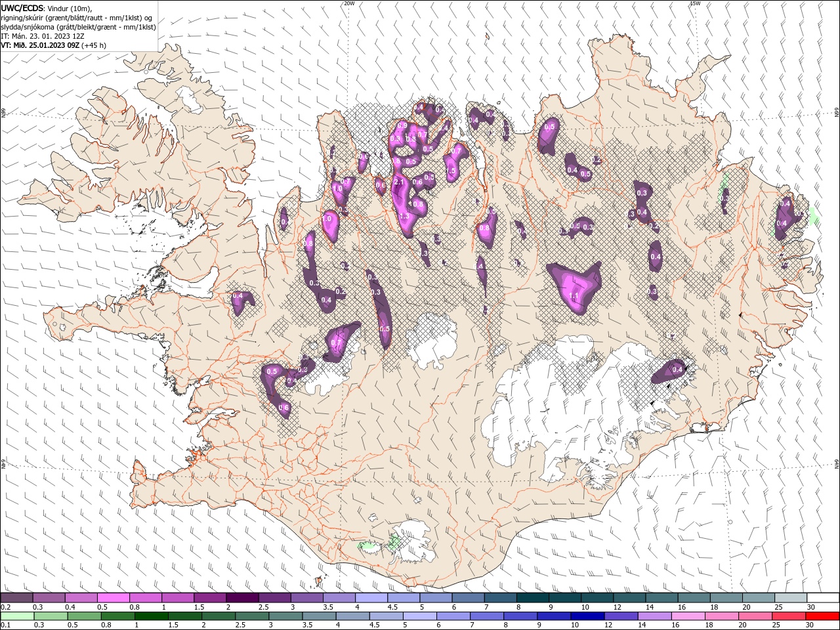The image size is (840, 630).
Task: Pick top legend light grey 25–30 swatch
Action: coord(790,598)
